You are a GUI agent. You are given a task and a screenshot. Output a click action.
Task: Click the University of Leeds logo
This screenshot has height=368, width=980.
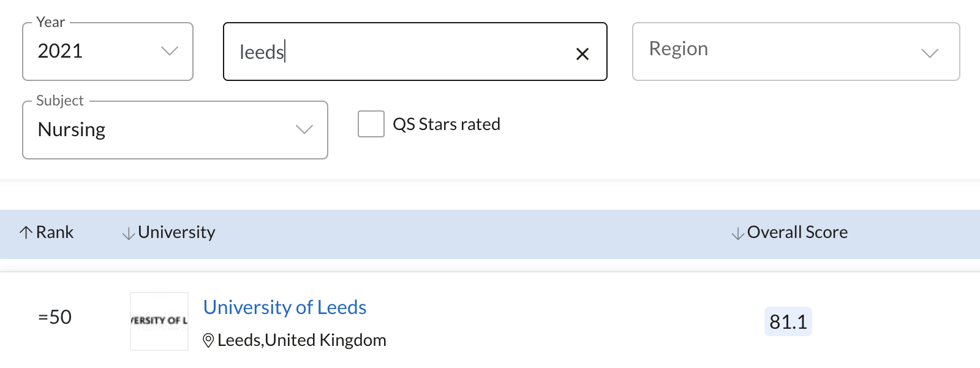click(x=159, y=321)
